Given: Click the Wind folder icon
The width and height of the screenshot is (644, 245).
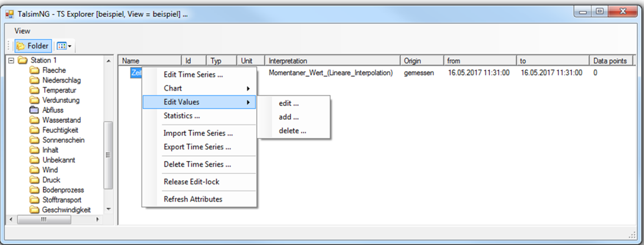Looking at the screenshot, I should pyautogui.click(x=34, y=170).
